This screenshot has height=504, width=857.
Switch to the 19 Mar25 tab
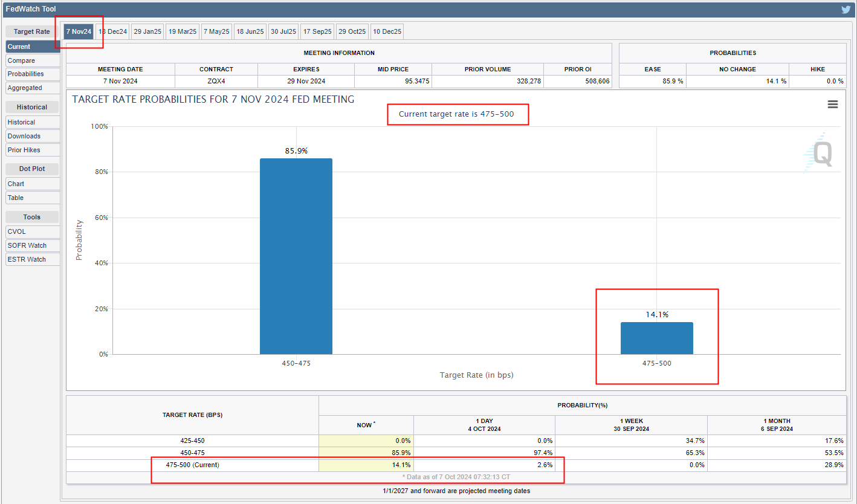tap(183, 31)
